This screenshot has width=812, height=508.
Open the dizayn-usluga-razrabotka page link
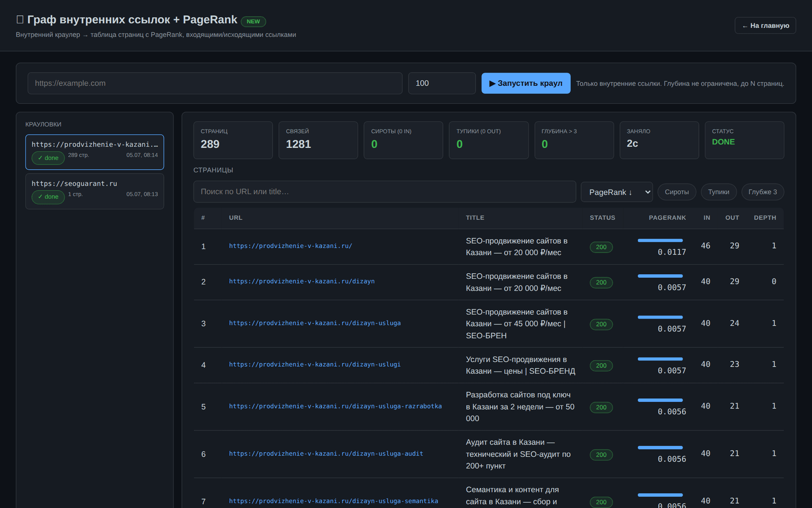coord(335,406)
